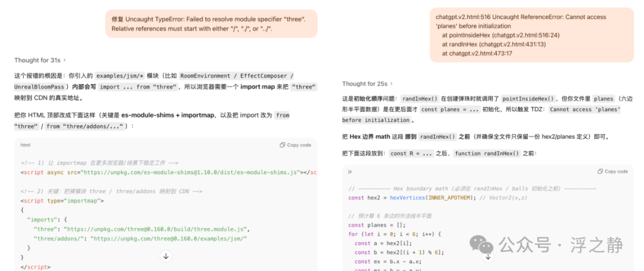644x271 pixels.
Task: Copy code from the html code block
Action: point(295,145)
